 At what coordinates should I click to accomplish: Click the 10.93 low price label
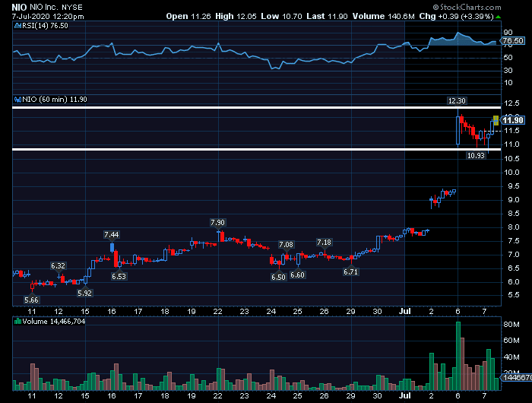pos(476,155)
